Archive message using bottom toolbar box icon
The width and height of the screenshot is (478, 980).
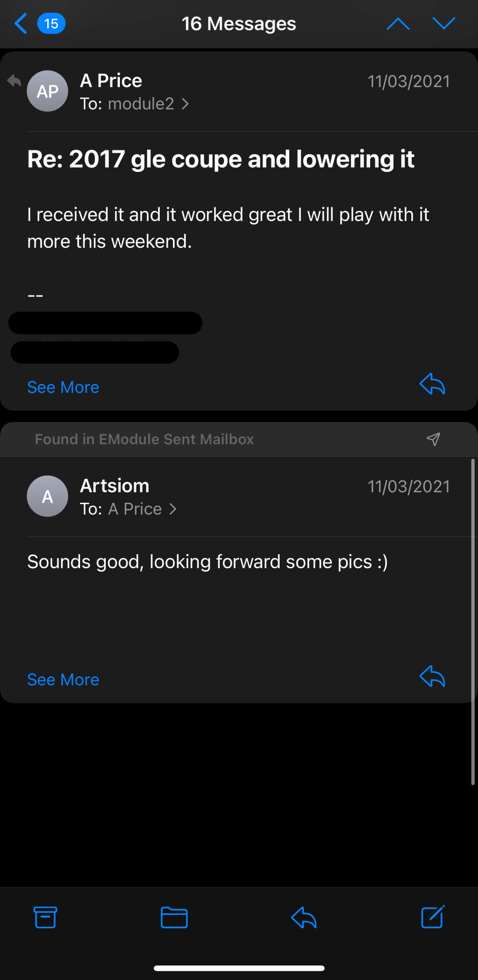point(46,917)
